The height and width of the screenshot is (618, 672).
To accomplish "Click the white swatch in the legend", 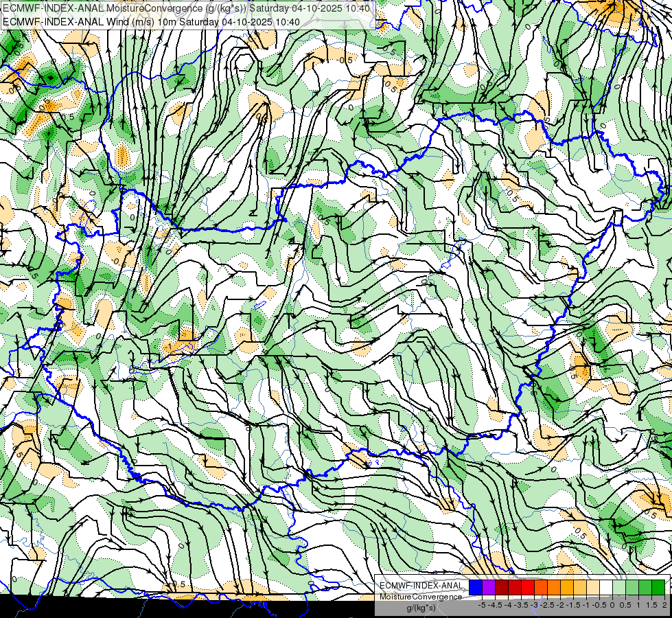I will [606, 588].
